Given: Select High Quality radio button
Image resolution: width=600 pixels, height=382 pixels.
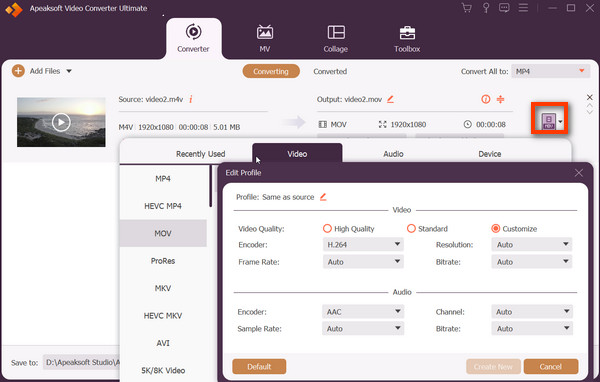Looking at the screenshot, I should (x=327, y=229).
